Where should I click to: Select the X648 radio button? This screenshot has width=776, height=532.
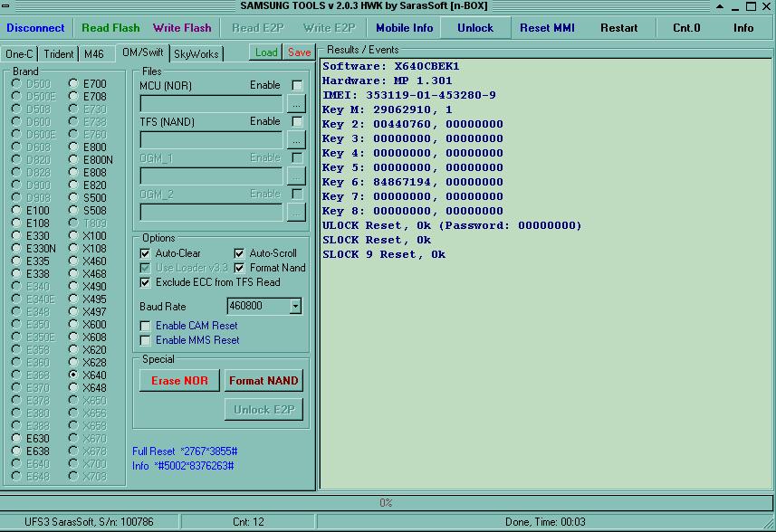(x=73, y=387)
